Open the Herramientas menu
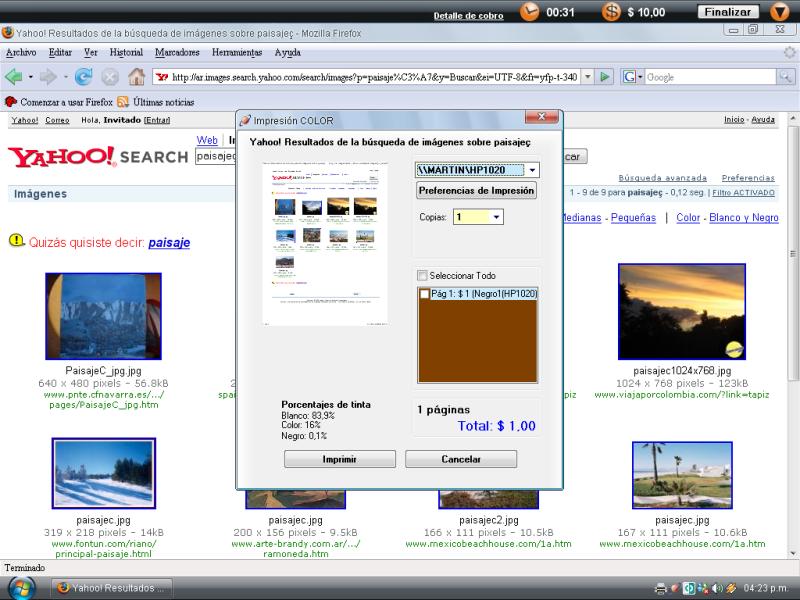This screenshot has height=600, width=800. click(x=237, y=52)
